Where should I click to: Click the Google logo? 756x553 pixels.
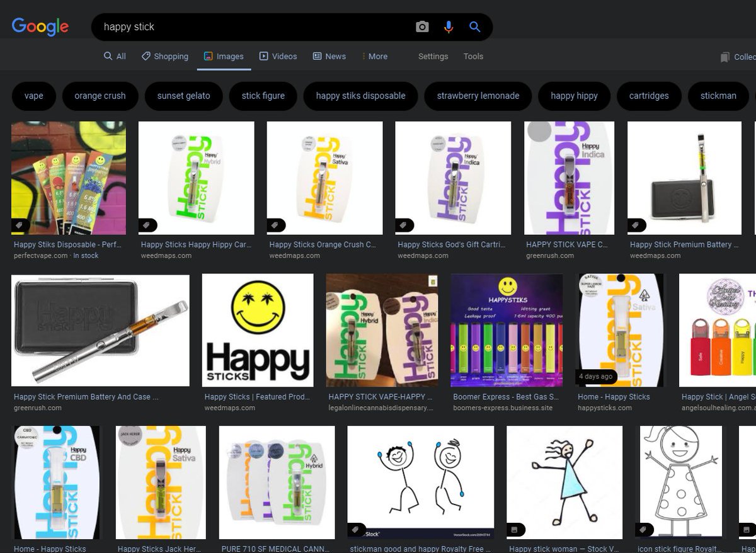[40, 27]
